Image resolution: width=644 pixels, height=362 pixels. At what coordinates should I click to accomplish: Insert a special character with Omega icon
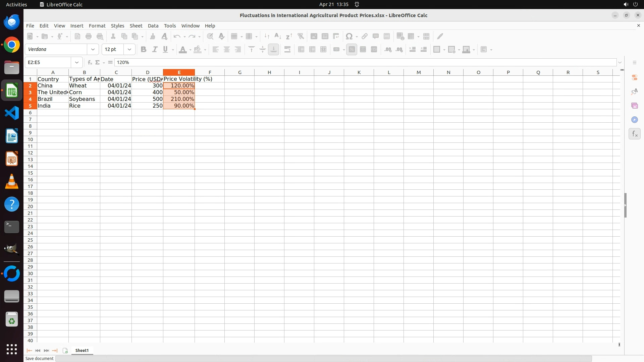click(349, 36)
